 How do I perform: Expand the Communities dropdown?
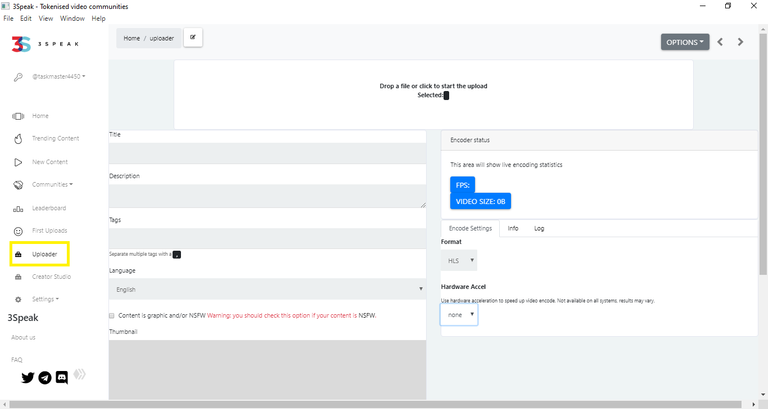pos(52,185)
